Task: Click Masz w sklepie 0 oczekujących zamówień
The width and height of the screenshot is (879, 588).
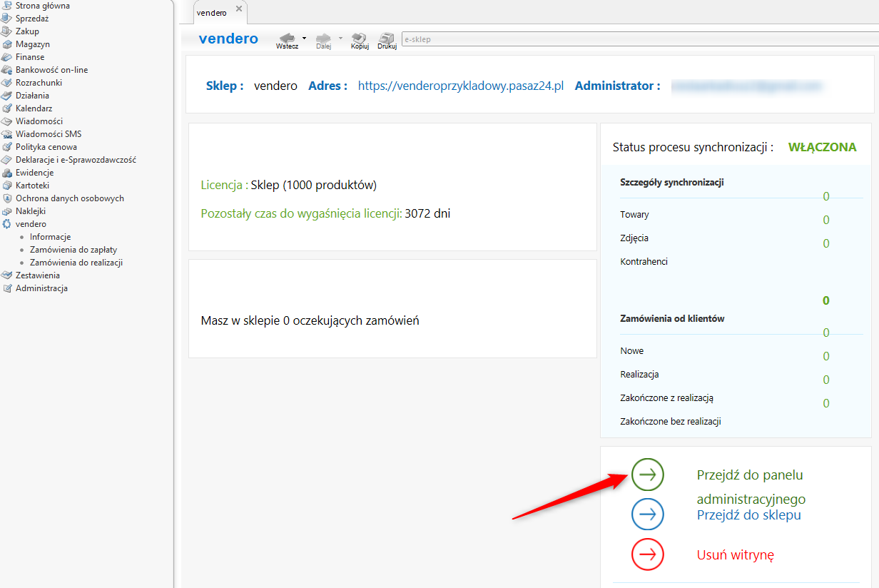Action: coord(310,321)
